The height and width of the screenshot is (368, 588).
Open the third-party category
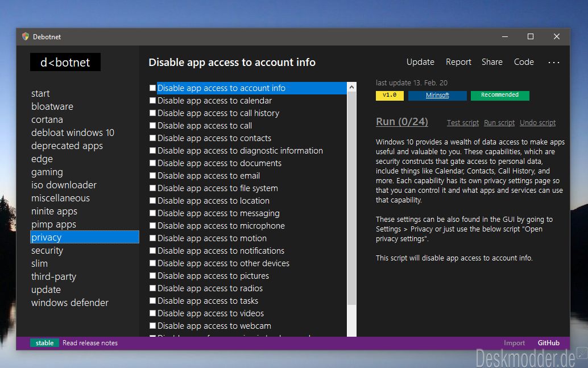(53, 276)
